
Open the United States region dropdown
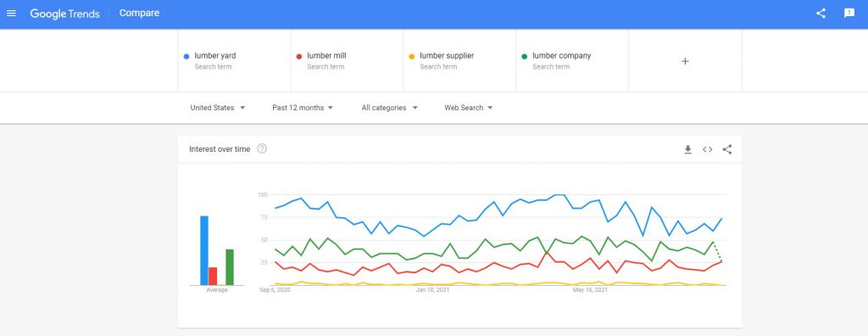click(218, 108)
